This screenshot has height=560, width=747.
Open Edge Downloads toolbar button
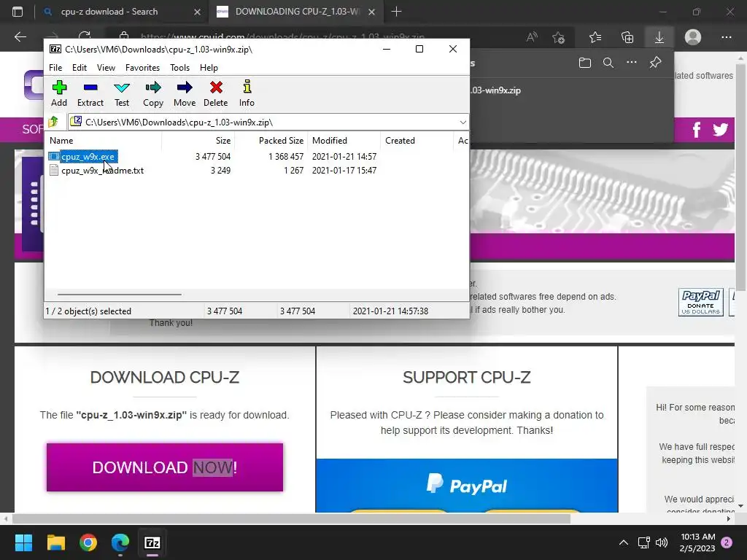659,37
